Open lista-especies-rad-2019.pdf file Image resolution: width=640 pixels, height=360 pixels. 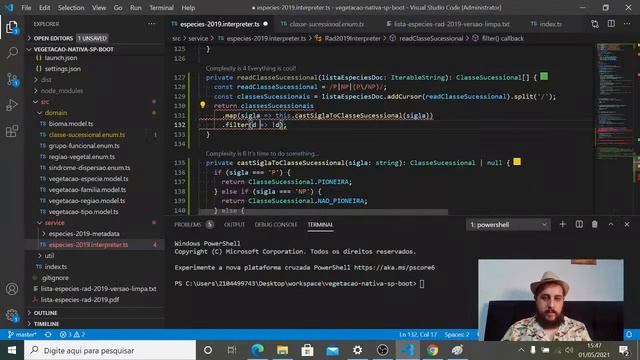(x=80, y=300)
